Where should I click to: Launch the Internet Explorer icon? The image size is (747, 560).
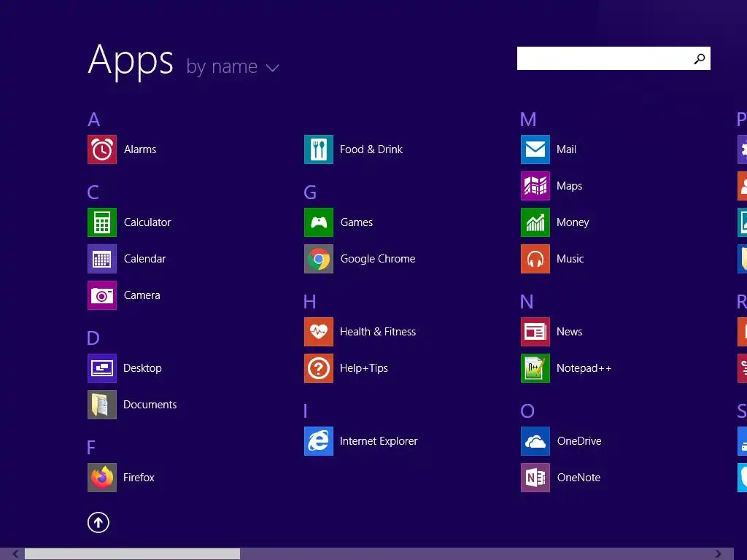319,441
